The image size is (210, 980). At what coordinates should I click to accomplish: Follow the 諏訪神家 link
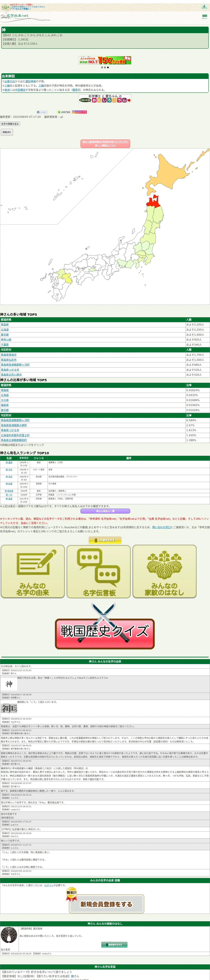[x=30, y=81]
